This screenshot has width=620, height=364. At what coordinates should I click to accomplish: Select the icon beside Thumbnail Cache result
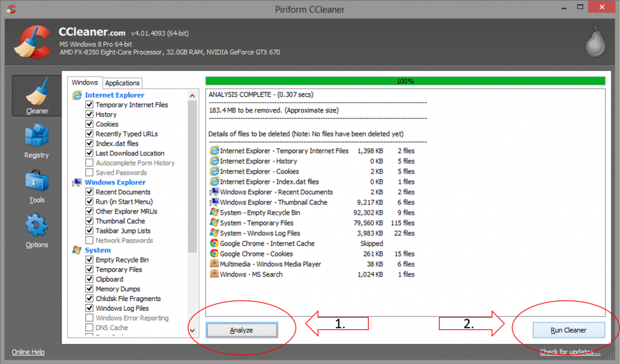(x=214, y=202)
